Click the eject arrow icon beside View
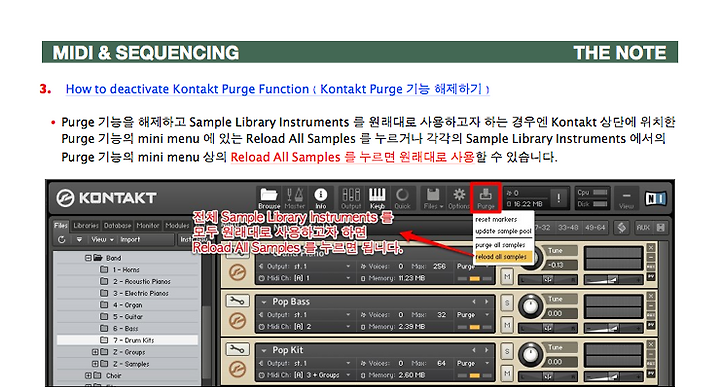 pos(79,240)
